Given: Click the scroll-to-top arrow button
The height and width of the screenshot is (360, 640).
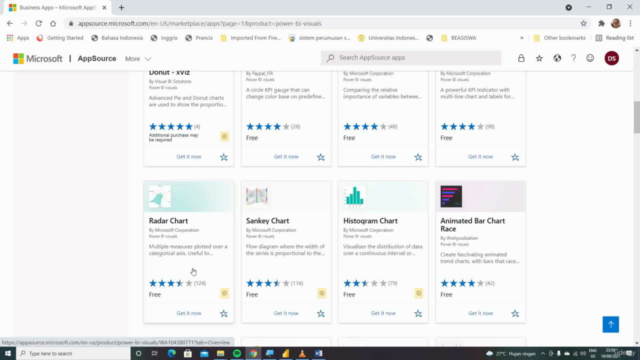Looking at the screenshot, I should click(611, 324).
